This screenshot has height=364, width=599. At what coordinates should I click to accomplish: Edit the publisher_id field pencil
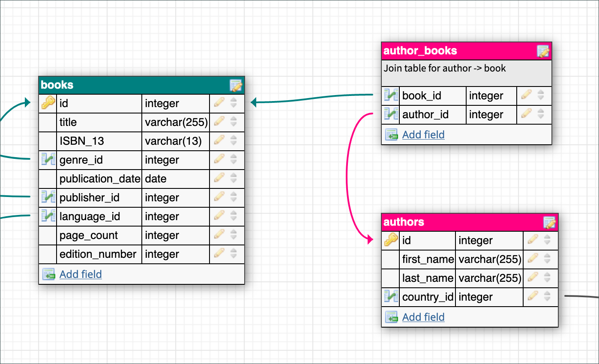point(219,197)
